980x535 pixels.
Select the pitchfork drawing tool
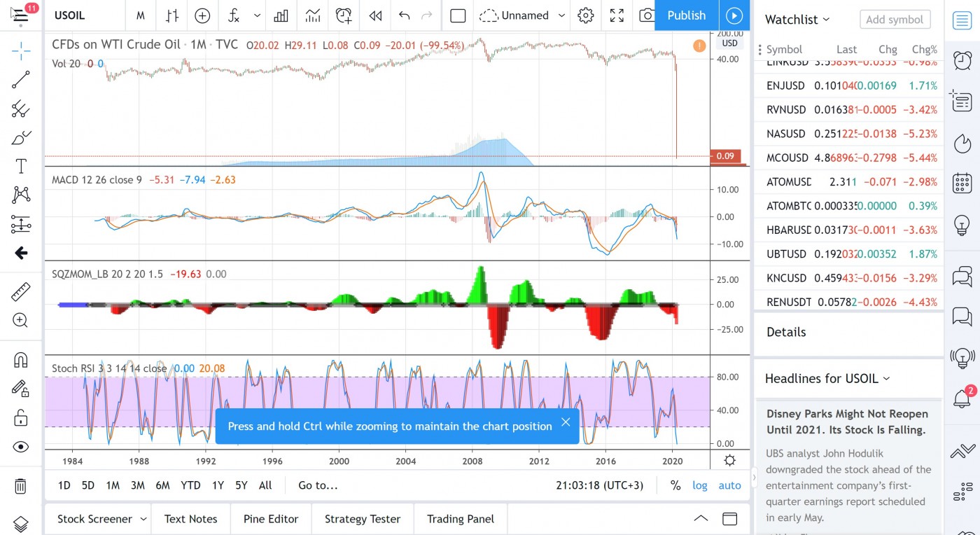(21, 109)
